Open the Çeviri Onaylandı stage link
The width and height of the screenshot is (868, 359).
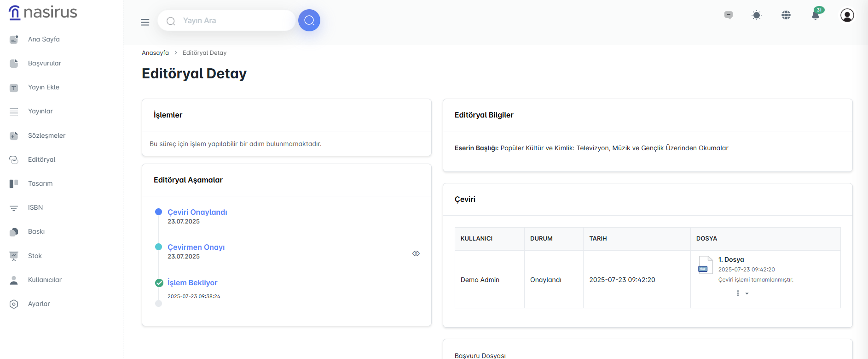(x=197, y=212)
